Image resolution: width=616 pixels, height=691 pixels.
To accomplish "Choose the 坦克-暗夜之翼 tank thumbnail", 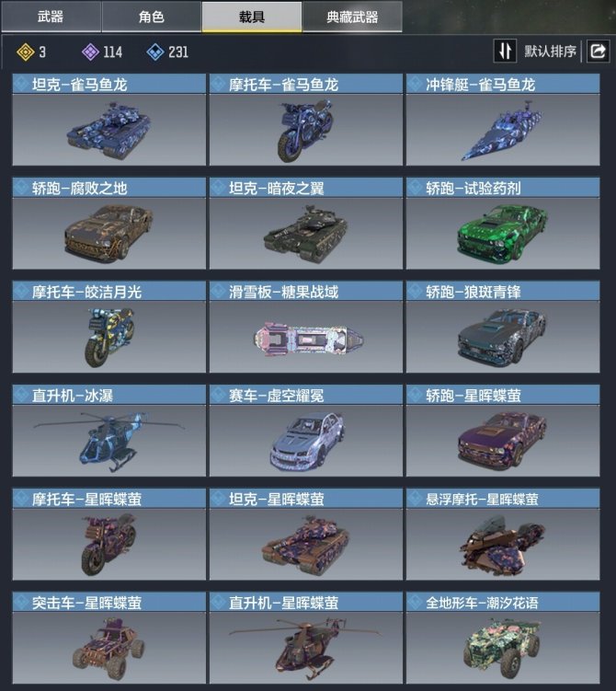I will 306,234.
